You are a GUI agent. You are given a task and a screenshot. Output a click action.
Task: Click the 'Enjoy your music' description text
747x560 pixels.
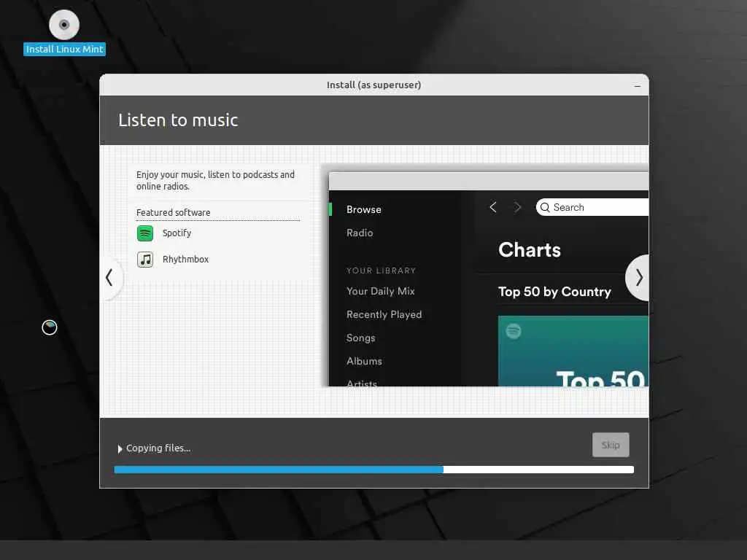215,181
